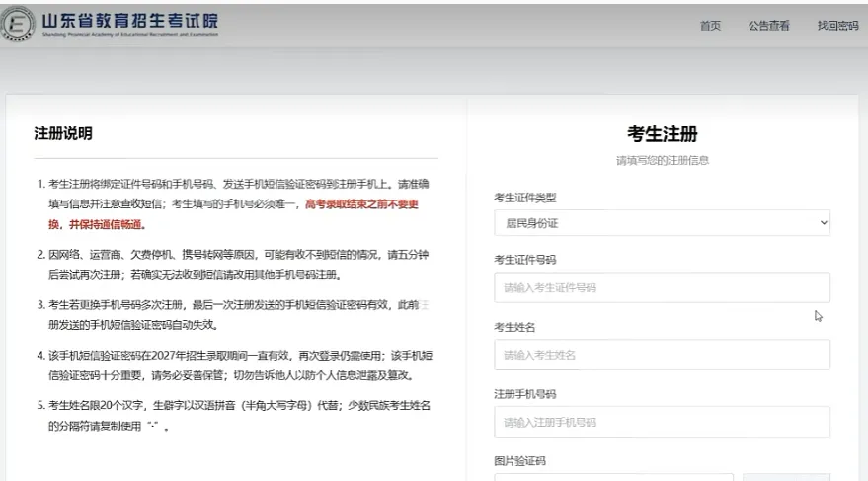This screenshot has height=481, width=868.
Task: Click the 考生证件类型 label
Action: click(x=524, y=198)
